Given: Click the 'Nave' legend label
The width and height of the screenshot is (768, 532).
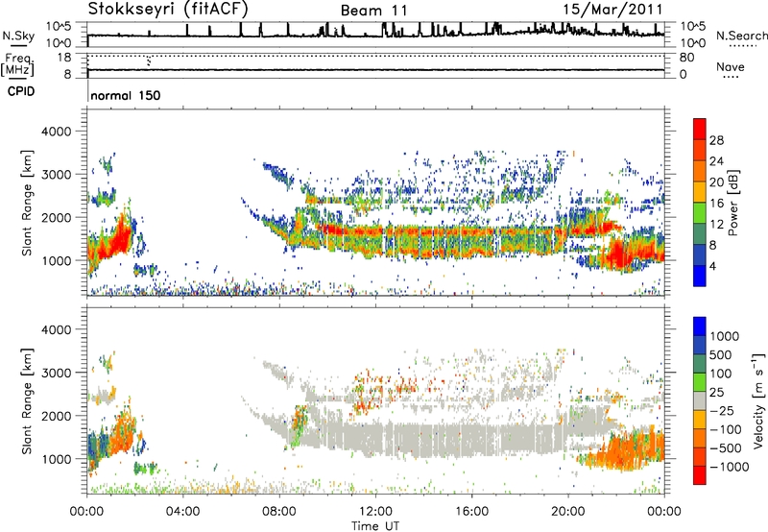Looking at the screenshot, I should [730, 66].
